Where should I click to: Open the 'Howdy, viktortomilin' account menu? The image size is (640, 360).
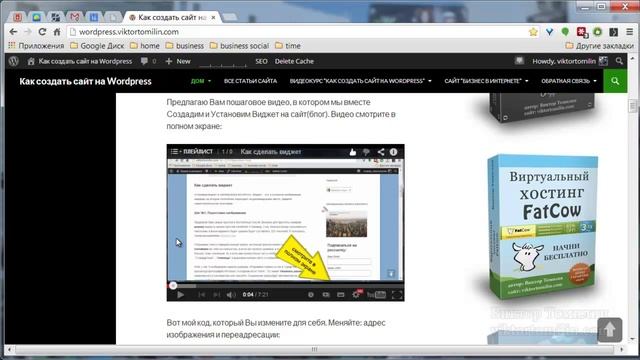pyautogui.click(x=570, y=61)
